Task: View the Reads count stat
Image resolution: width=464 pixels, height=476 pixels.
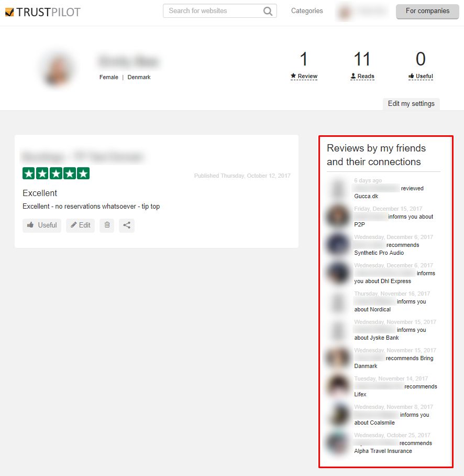Action: 362,66
